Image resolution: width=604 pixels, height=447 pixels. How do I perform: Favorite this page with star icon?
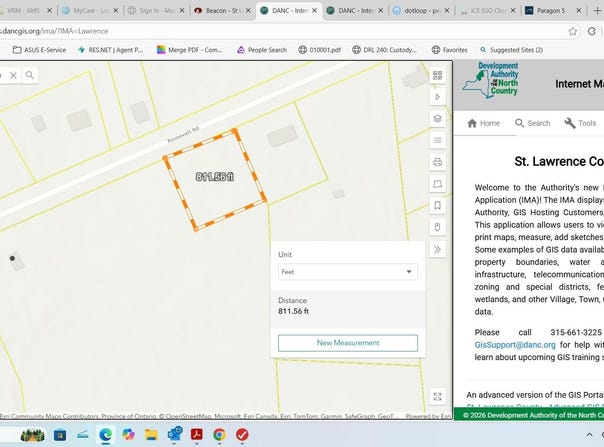[x=573, y=31]
